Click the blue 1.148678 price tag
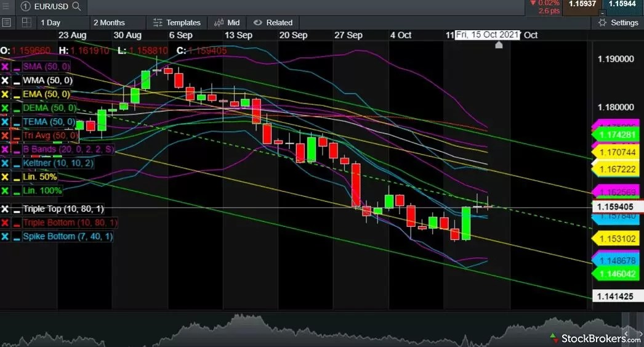The width and height of the screenshot is (644, 347). pyautogui.click(x=616, y=261)
